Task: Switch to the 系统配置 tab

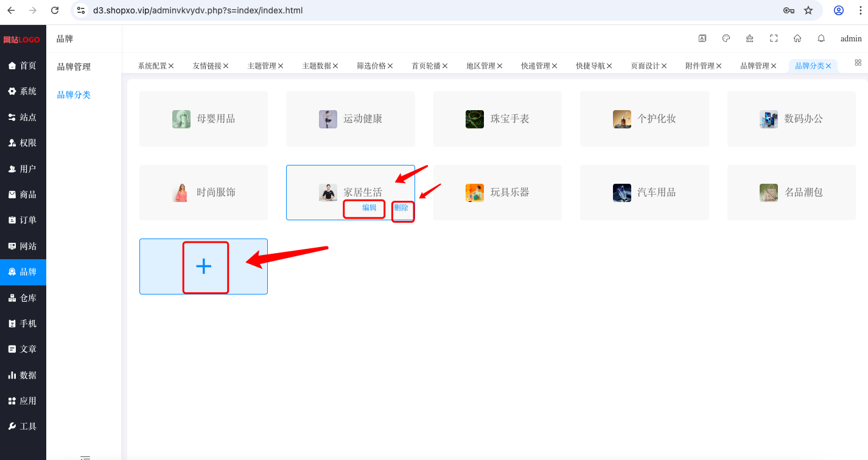Action: [152, 66]
